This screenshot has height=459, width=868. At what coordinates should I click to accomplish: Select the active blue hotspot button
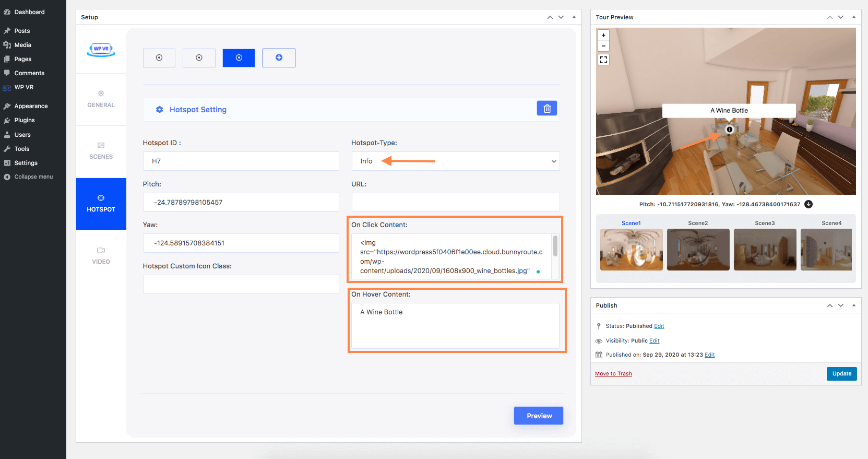[239, 58]
